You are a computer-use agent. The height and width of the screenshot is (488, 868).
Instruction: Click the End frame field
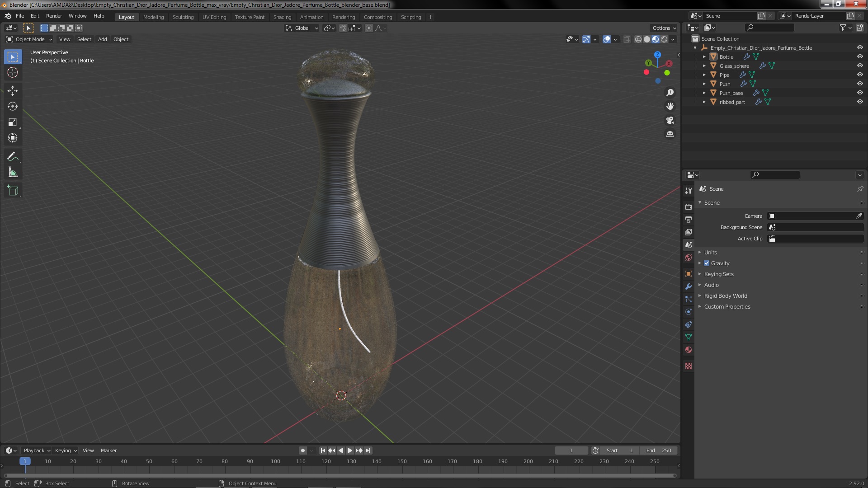point(658,450)
